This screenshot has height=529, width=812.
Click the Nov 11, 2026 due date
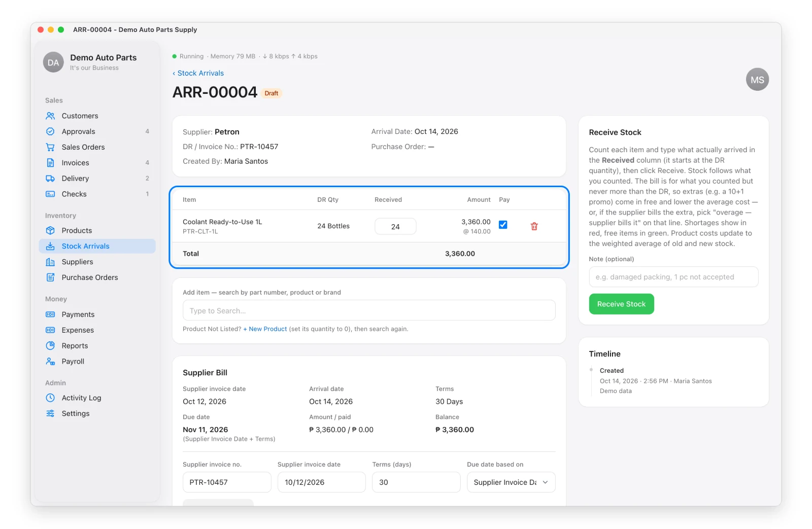click(x=205, y=430)
